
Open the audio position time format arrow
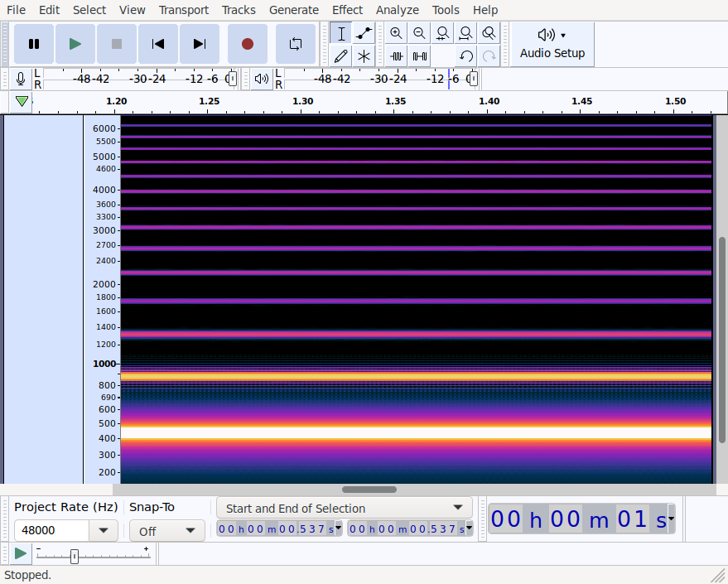point(671,519)
